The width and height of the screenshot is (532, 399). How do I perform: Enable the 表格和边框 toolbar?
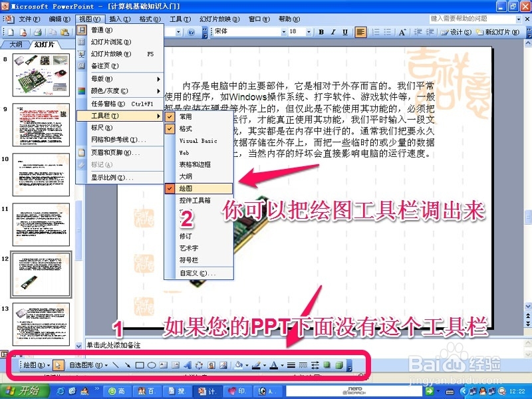(x=199, y=164)
